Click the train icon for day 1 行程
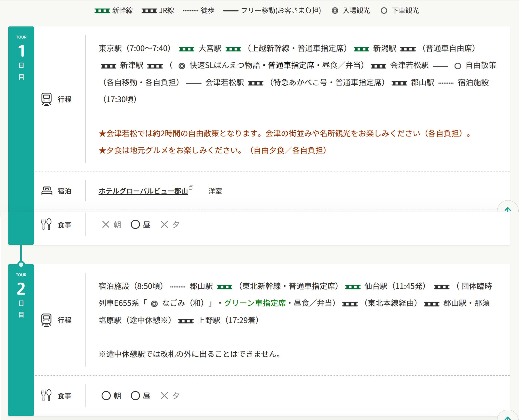Screen dimensions: 519x420 [x=46, y=99]
